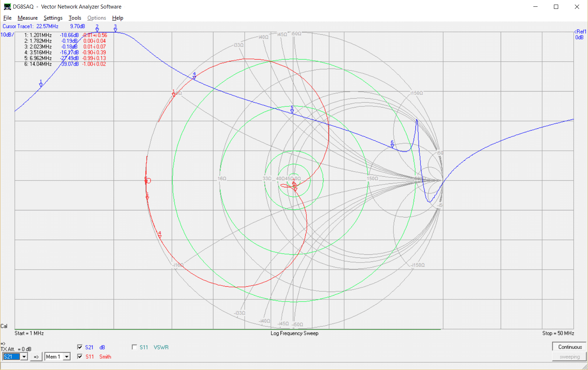Open the Measure menu
Viewport: 588px width, 370px height.
tap(27, 18)
